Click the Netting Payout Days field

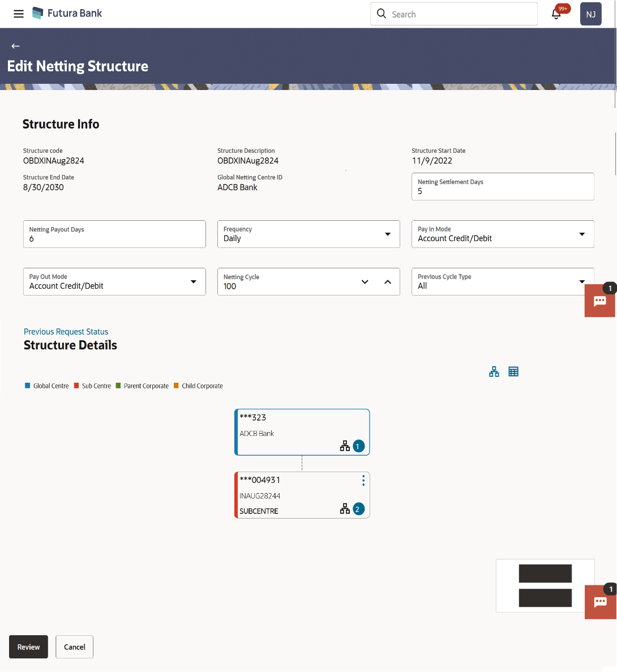(114, 234)
